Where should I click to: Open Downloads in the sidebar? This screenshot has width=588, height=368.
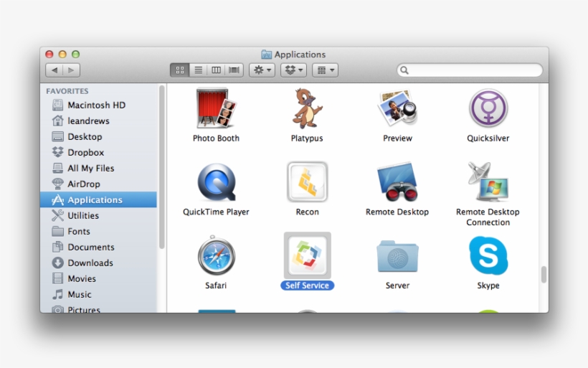98,263
